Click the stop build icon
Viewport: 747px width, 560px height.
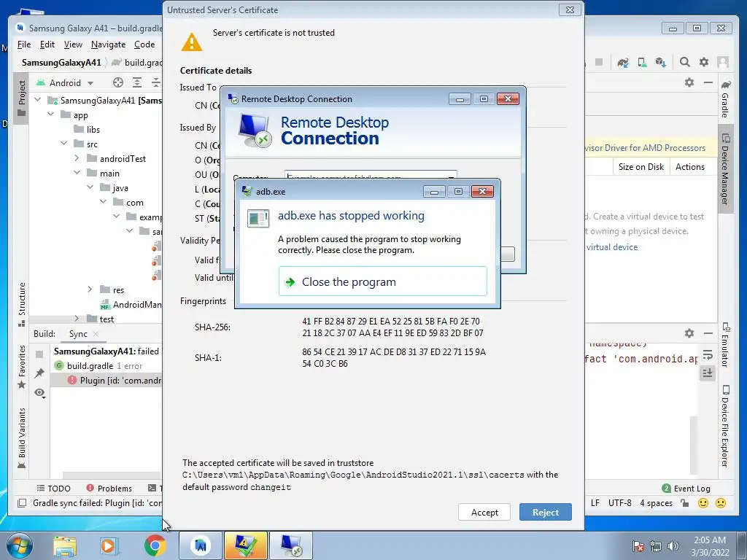click(x=39, y=354)
